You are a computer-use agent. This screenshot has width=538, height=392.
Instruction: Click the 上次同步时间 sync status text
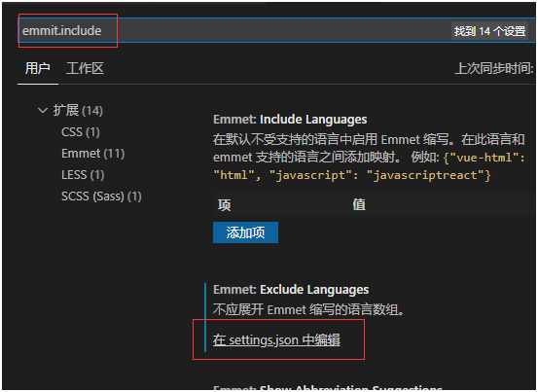click(494, 68)
